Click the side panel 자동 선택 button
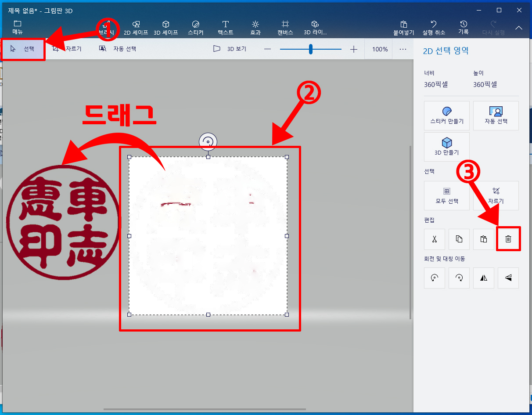This screenshot has width=532, height=415. 496,115
